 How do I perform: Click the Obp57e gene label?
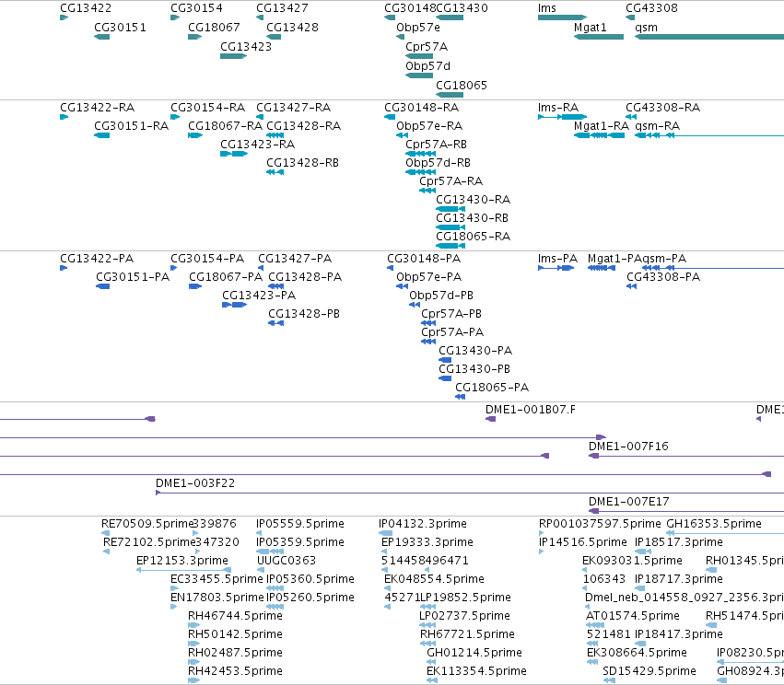418,28
